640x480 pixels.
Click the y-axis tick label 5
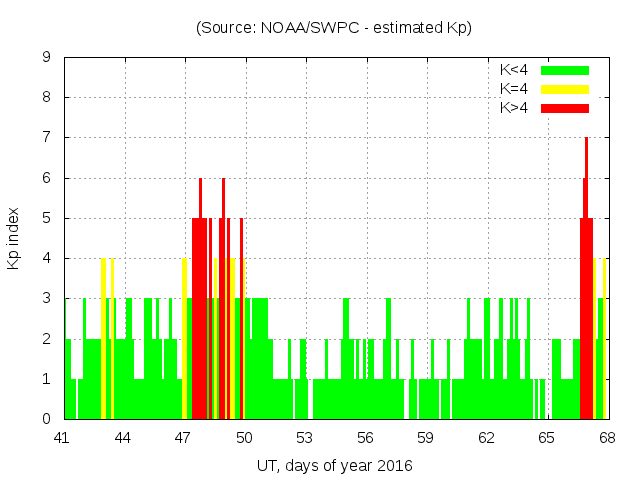tap(47, 218)
